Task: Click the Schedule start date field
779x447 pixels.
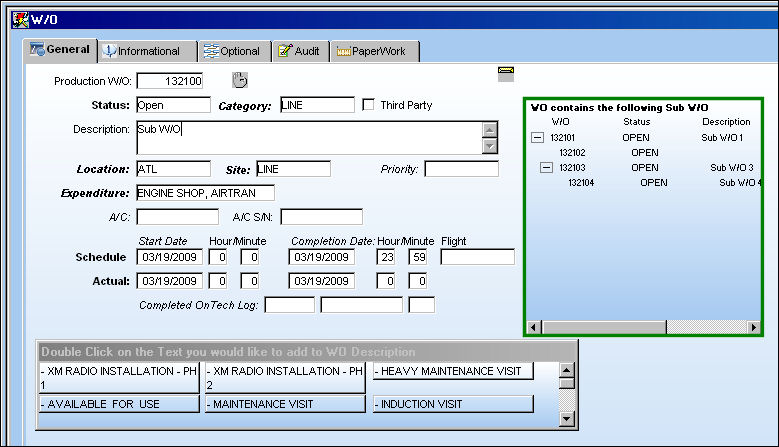Action: tap(169, 257)
